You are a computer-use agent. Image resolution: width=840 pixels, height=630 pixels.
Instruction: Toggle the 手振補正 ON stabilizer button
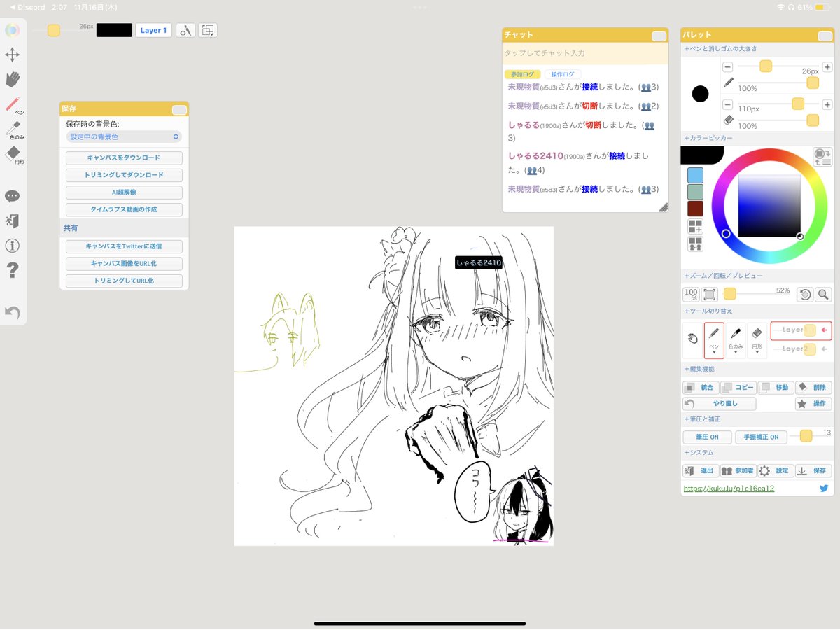coord(760,437)
